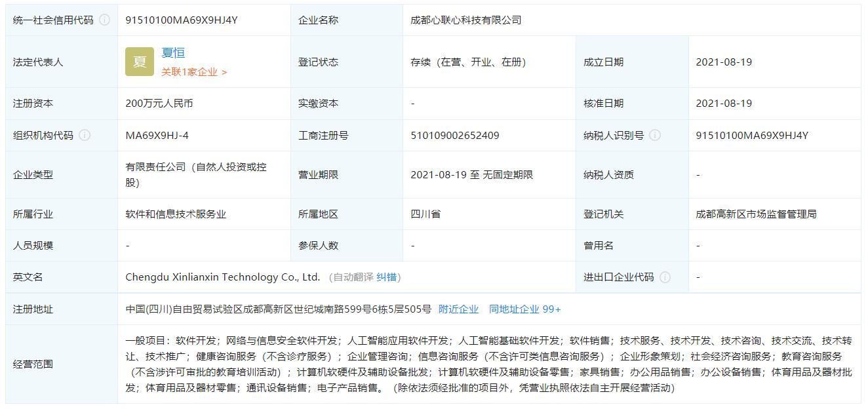
Task: Click the info icon next to 组织机构代码
Action: tap(85, 136)
